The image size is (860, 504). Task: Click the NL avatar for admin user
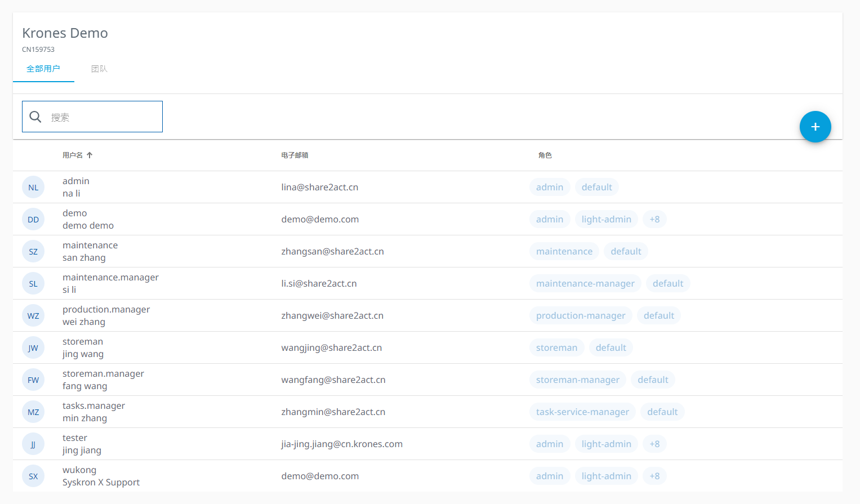tap(33, 188)
